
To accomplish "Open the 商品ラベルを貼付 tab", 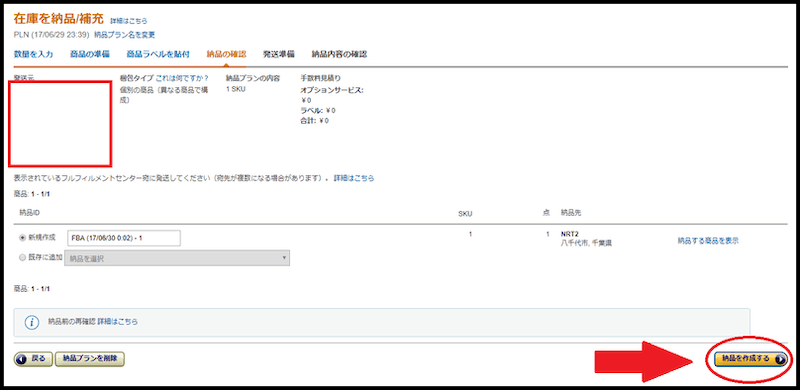I will coord(158,55).
